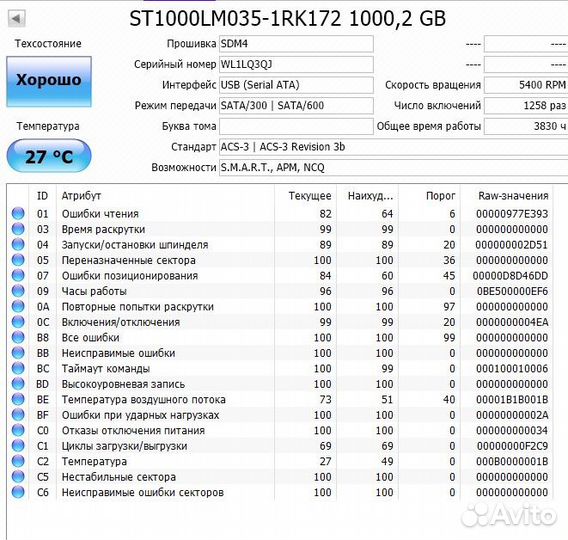Screen dimensions: 568x540
Task: Click the power-on count value 1258 раз
Action: point(526,106)
